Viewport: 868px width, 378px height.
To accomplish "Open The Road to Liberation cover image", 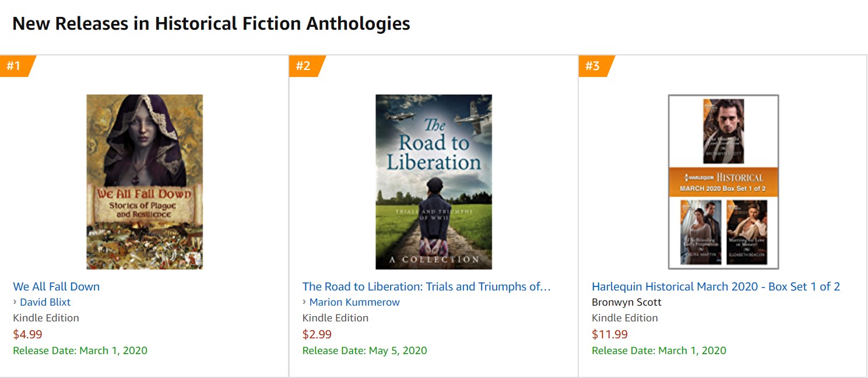I will (434, 181).
